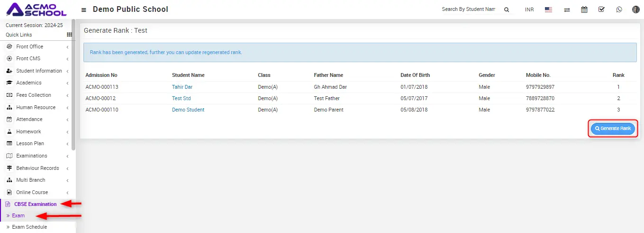Click the switch branch arrows icon
This screenshot has height=233, width=644.
[x=567, y=9]
